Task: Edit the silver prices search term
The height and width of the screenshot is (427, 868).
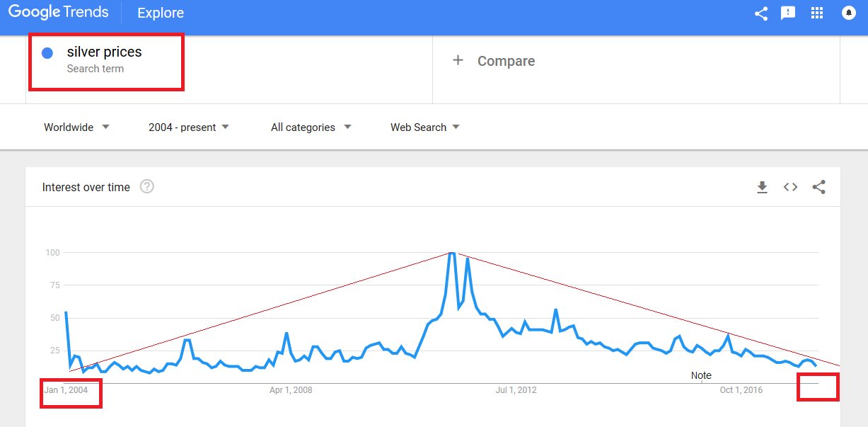Action: point(104,52)
